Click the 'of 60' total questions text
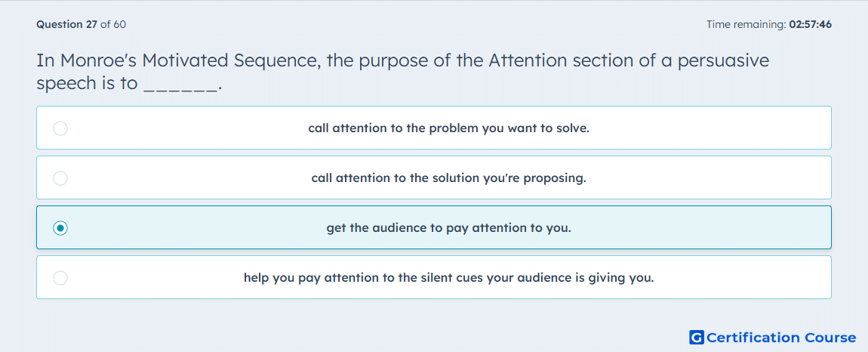This screenshot has width=868, height=352. tap(113, 24)
